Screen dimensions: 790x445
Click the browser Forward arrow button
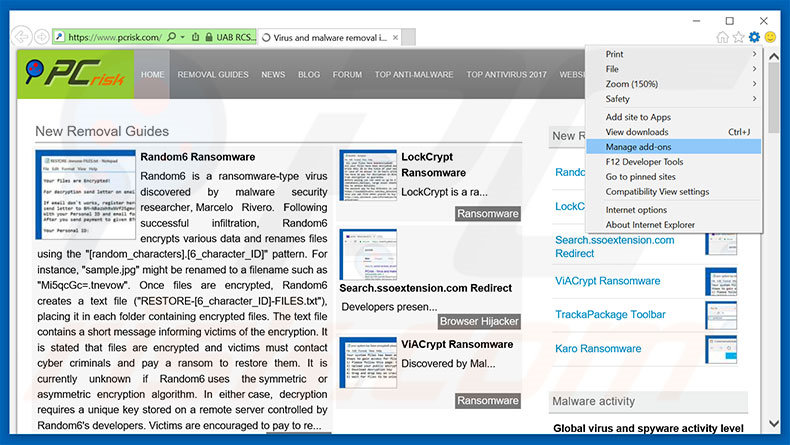(x=42, y=37)
